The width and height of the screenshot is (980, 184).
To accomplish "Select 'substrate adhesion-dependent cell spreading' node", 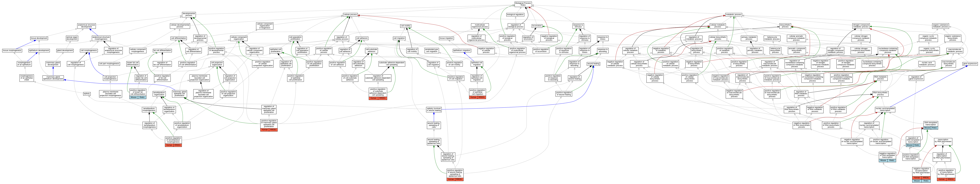I will [x=392, y=64].
